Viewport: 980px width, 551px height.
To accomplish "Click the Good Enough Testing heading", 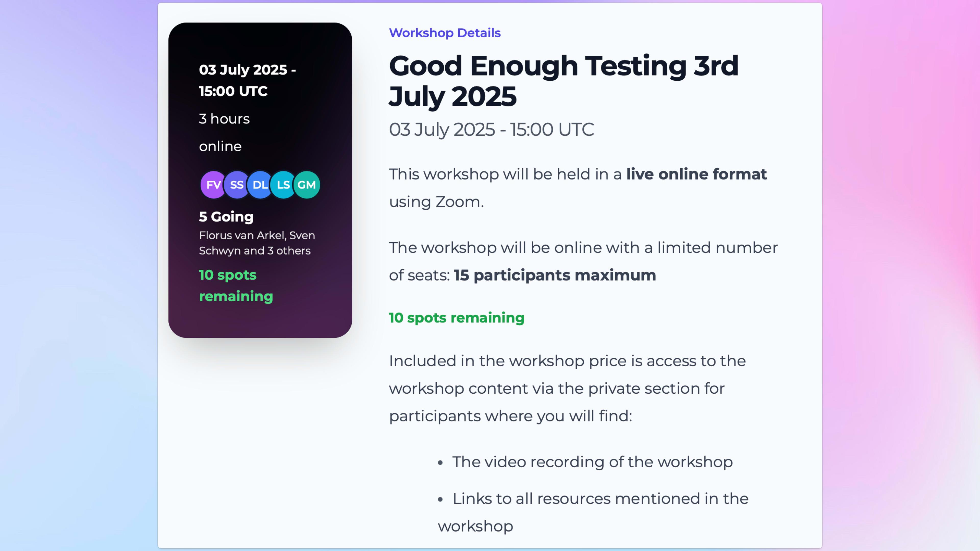I will pyautogui.click(x=563, y=81).
